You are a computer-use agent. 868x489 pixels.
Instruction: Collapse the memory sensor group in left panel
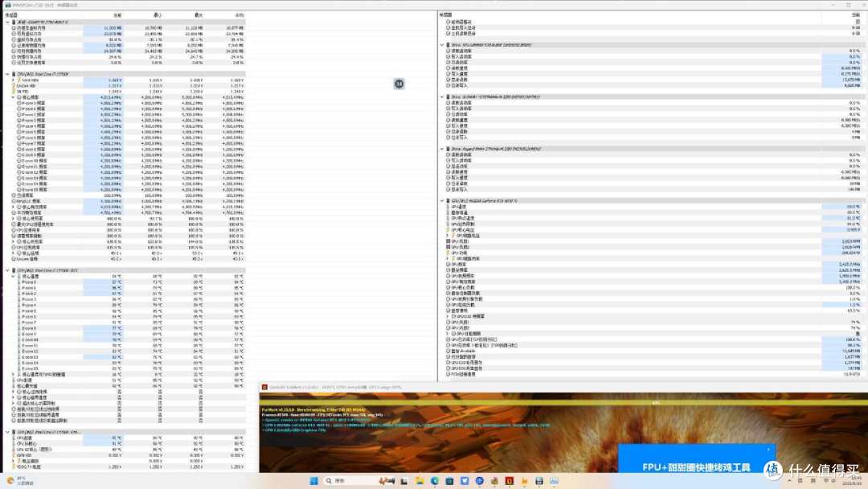pos(7,23)
